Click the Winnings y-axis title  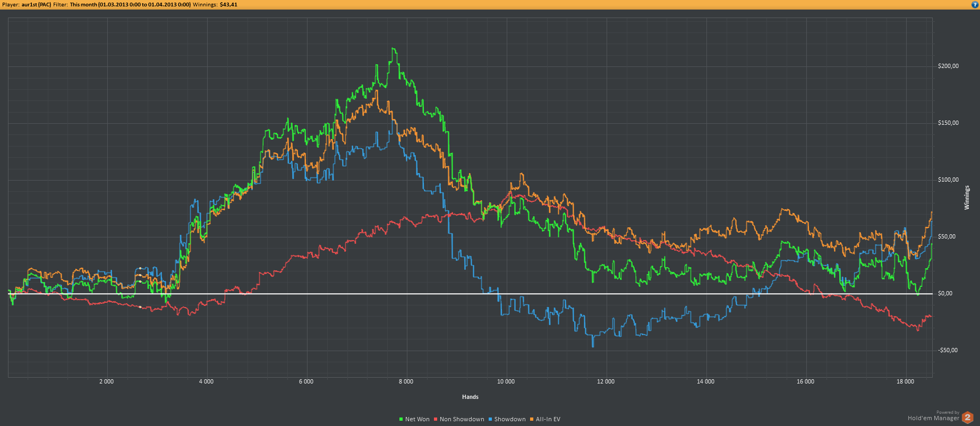coord(967,198)
